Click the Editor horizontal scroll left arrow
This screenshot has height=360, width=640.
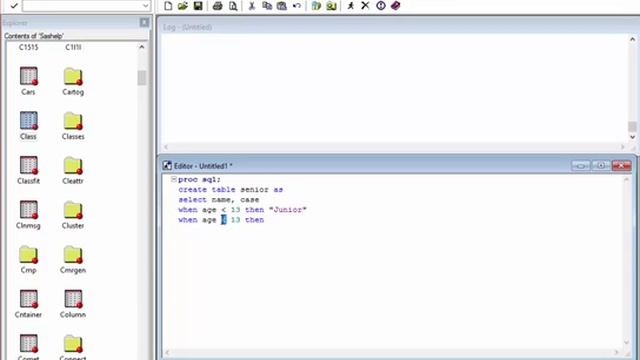coord(167,352)
